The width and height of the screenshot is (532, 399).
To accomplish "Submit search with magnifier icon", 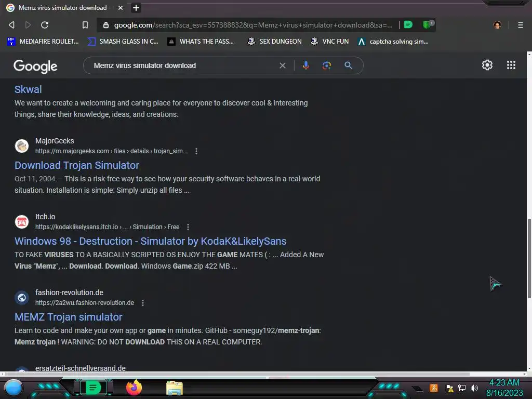I will [348, 65].
